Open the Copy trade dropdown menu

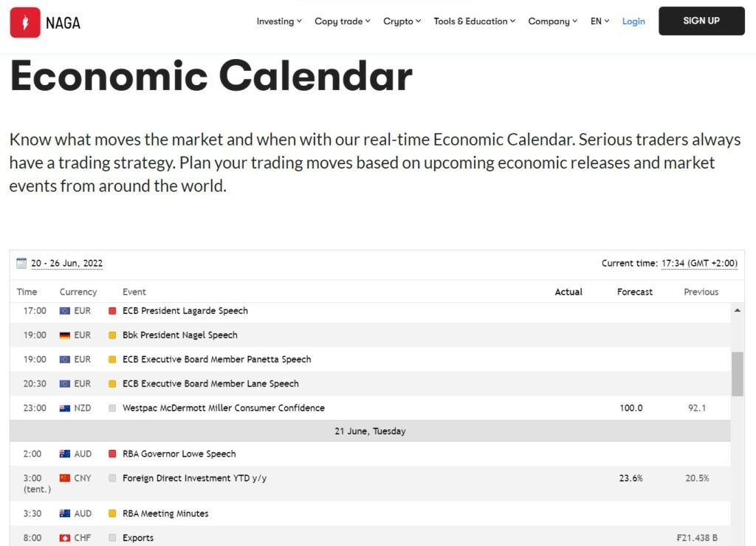pyautogui.click(x=343, y=21)
